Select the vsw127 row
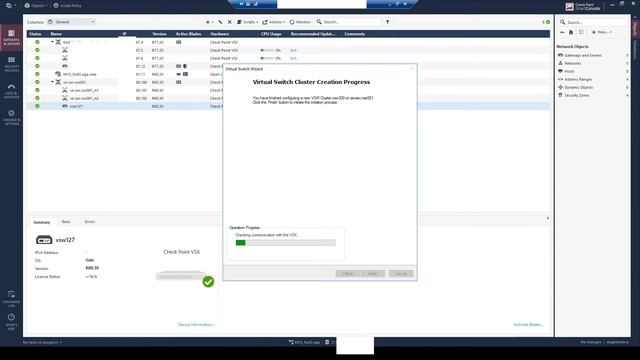 tap(76, 106)
